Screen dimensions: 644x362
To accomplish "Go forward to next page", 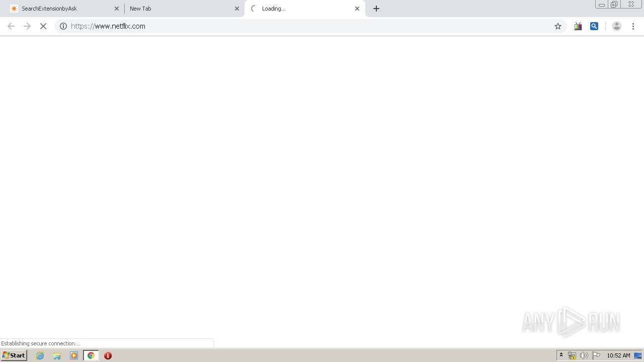I will [x=27, y=26].
